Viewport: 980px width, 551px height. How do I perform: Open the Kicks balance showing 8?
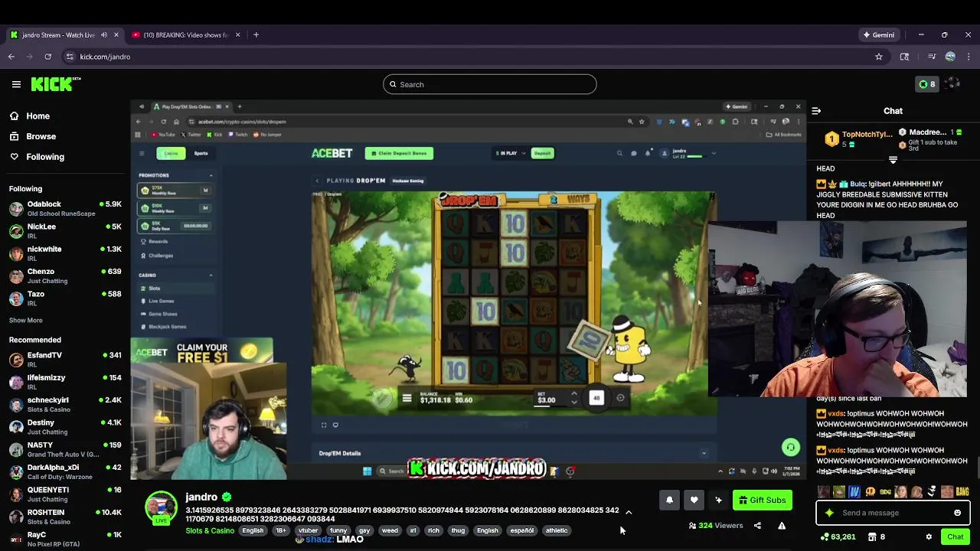coord(927,84)
